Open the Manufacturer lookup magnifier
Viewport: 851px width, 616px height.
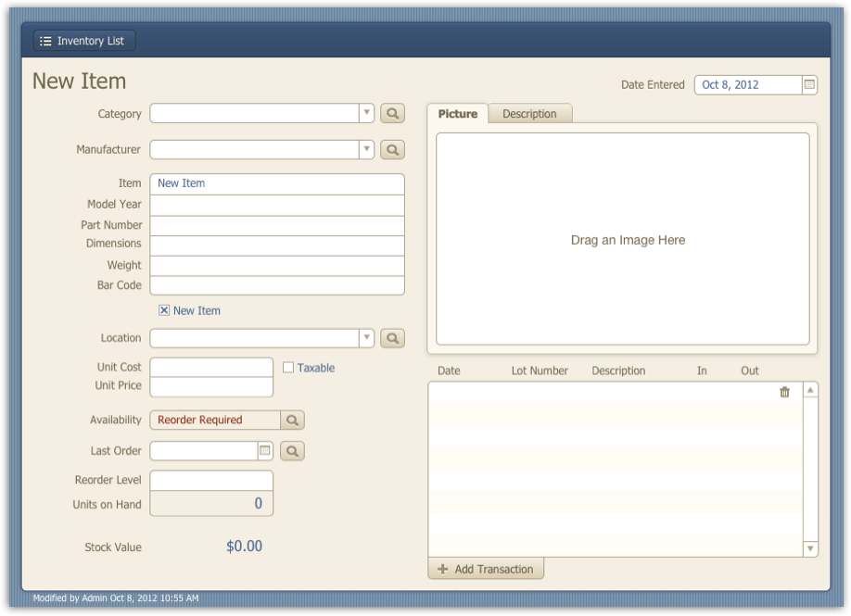click(391, 149)
